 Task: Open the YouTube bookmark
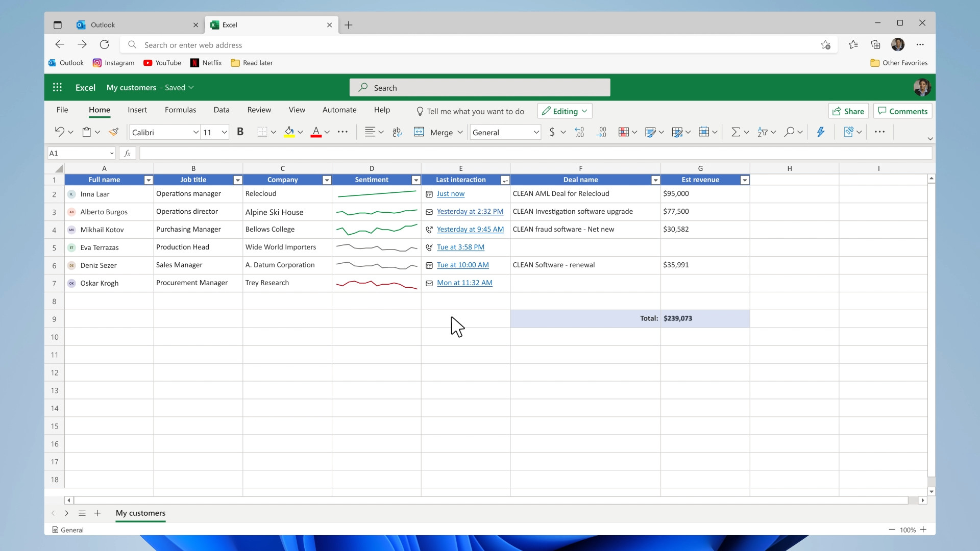pyautogui.click(x=162, y=63)
